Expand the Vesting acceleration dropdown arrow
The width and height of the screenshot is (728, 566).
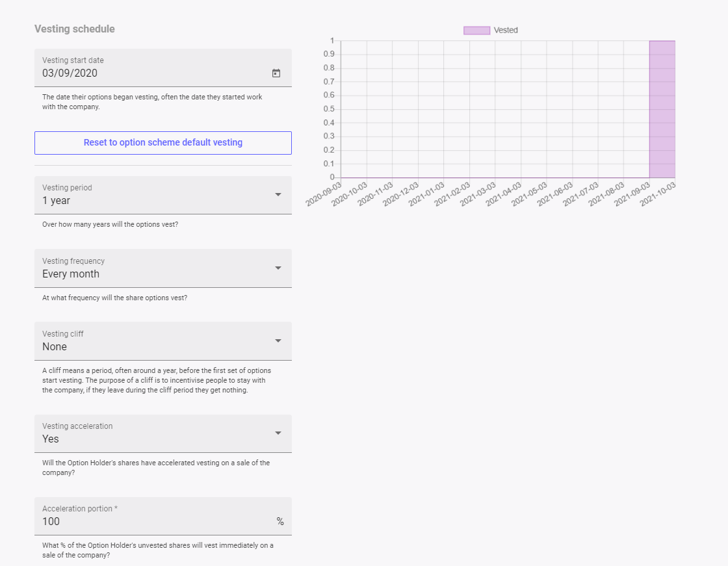(278, 433)
